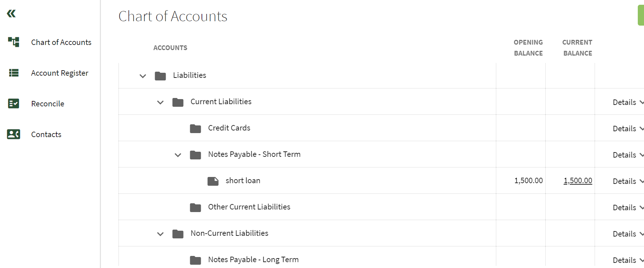Viewport: 644px width, 268px height.
Task: Collapse the Liabilities group
Action: pyautogui.click(x=143, y=76)
